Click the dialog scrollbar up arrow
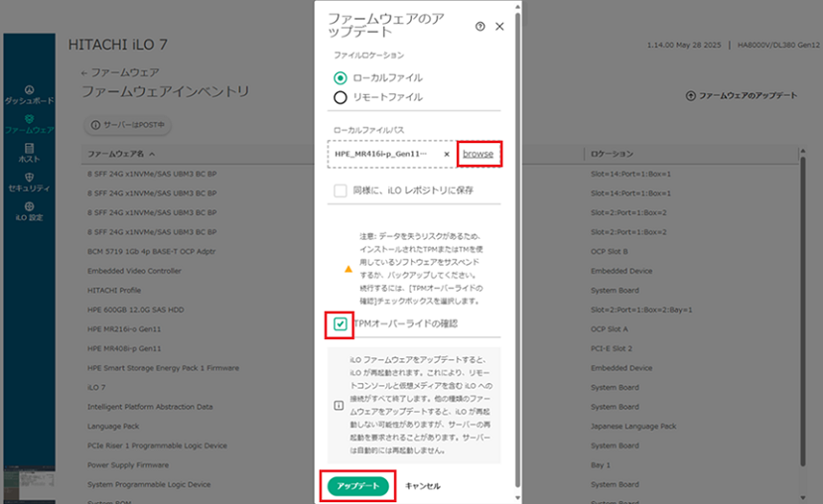 (x=517, y=6)
